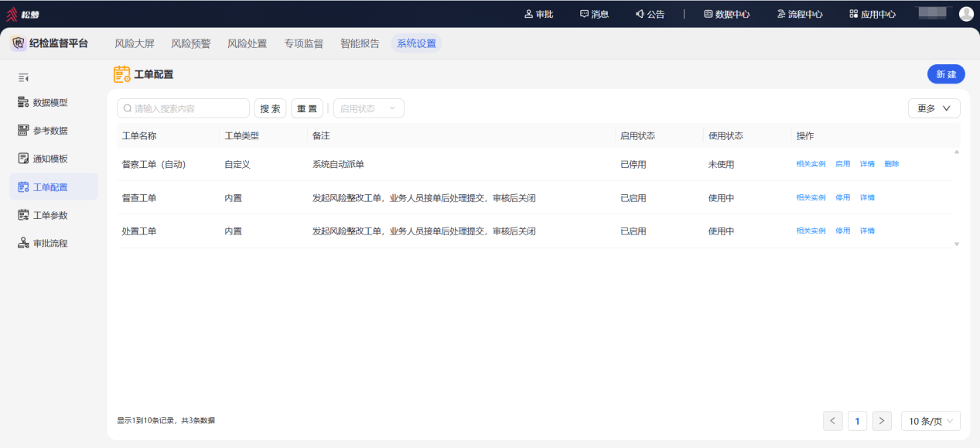Go to next page arrow
This screenshot has width=980, height=448.
(x=882, y=421)
